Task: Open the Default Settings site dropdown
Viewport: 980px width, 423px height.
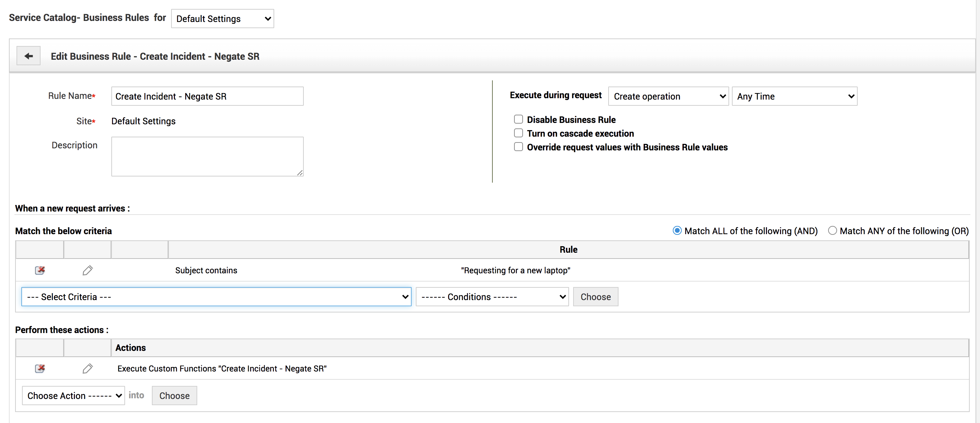Action: 223,19
